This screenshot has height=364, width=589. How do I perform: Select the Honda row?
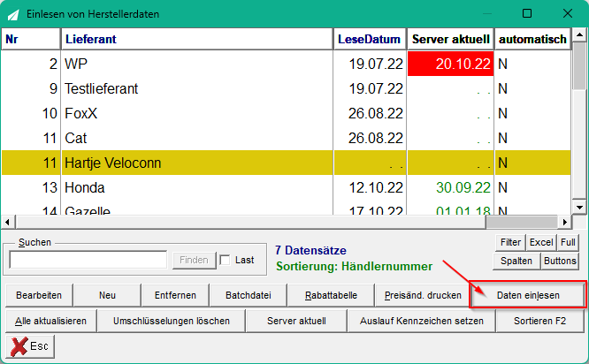click(287, 187)
